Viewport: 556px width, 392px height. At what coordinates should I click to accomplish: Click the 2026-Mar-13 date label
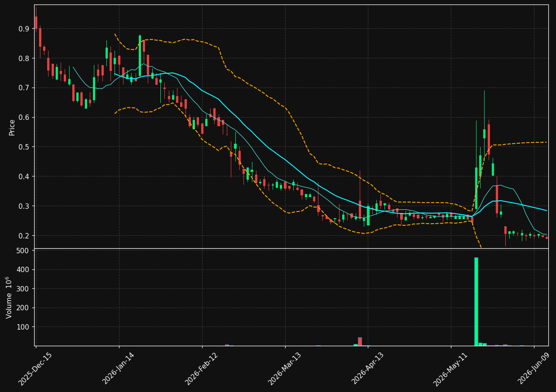(x=285, y=369)
